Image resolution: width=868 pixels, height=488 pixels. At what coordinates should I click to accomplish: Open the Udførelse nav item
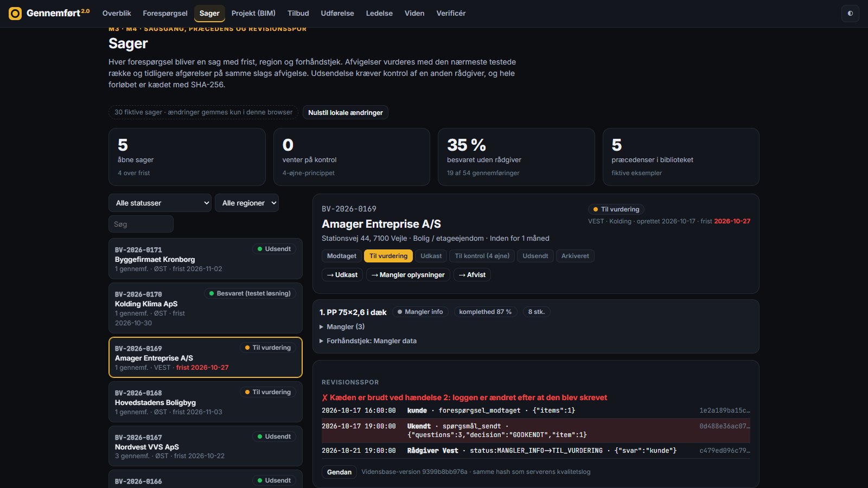tap(337, 13)
